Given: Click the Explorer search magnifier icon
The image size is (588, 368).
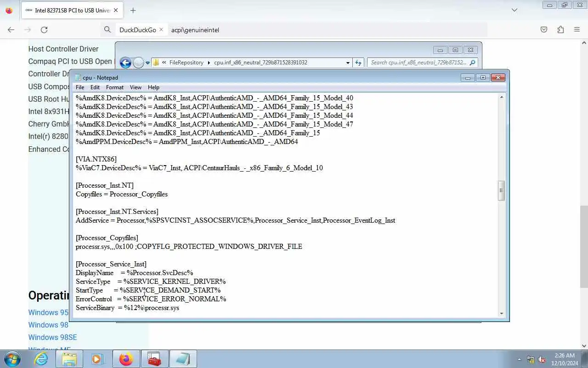Looking at the screenshot, I should (x=473, y=63).
